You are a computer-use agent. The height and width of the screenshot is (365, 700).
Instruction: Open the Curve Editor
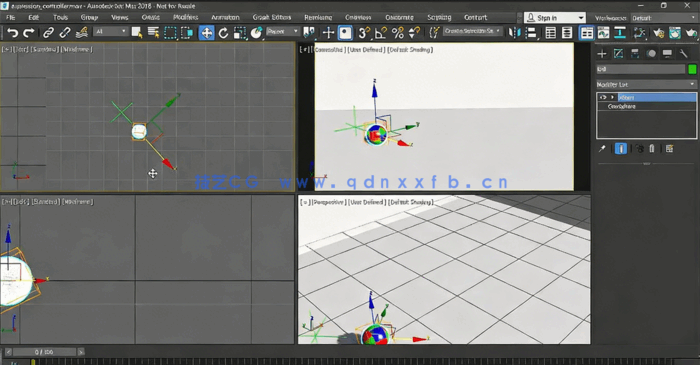point(604,33)
